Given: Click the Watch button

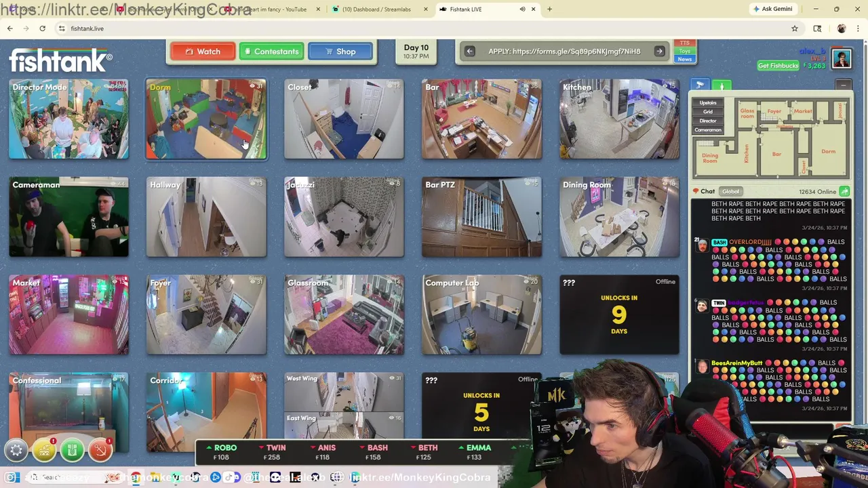Looking at the screenshot, I should [202, 52].
